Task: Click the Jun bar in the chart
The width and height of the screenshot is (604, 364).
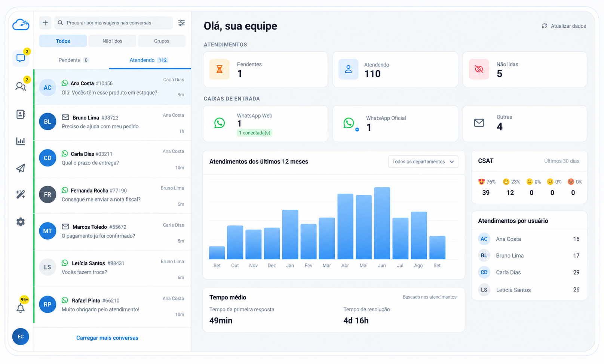Action: coord(382,223)
